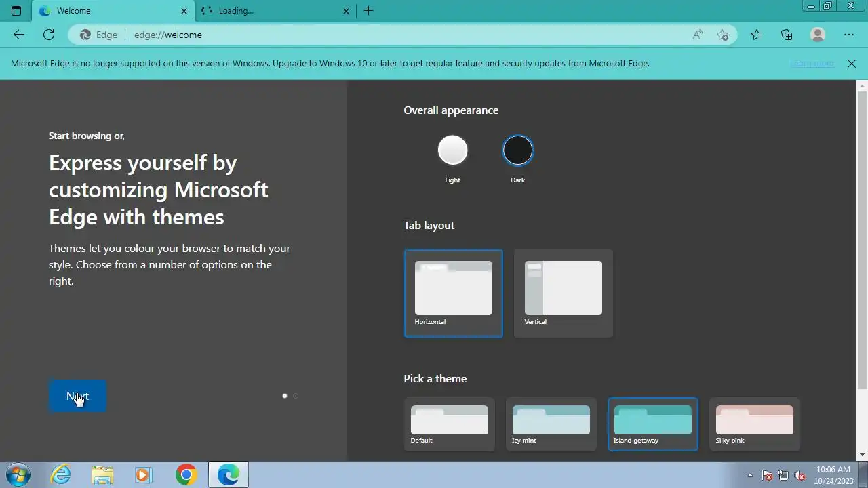
Task: Click the Next button
Action: coord(77,396)
